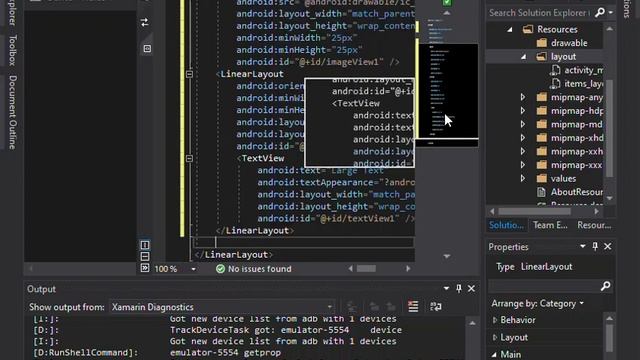Switch to the Resour... tab
Image resolution: width=640 pixels, height=360 pixels.
click(x=594, y=225)
